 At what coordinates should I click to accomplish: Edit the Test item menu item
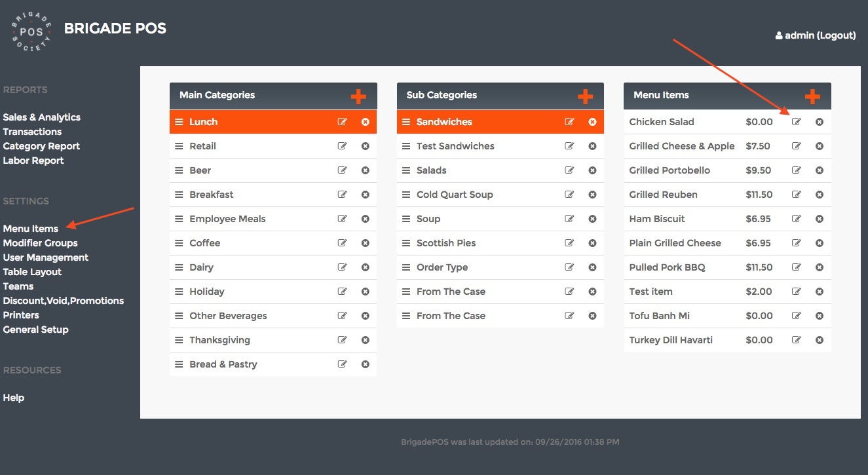pyautogui.click(x=797, y=292)
